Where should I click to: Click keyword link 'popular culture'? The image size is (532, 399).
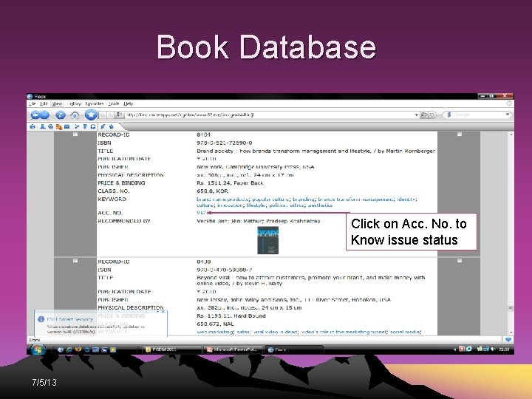click(270, 199)
